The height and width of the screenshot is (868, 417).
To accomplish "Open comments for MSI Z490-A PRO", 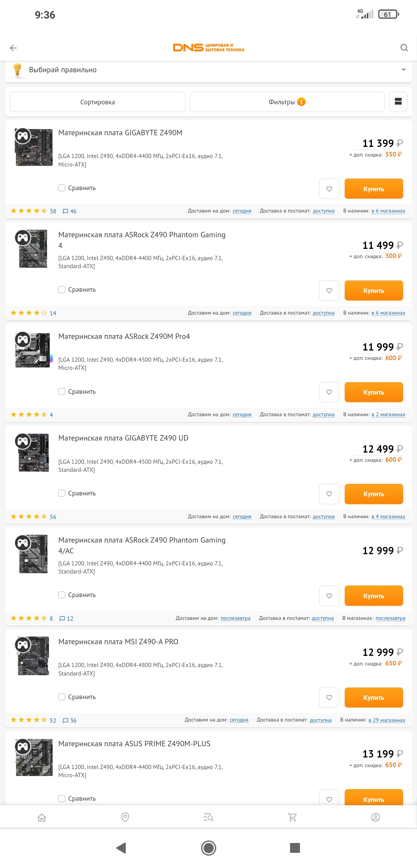I will pyautogui.click(x=70, y=720).
